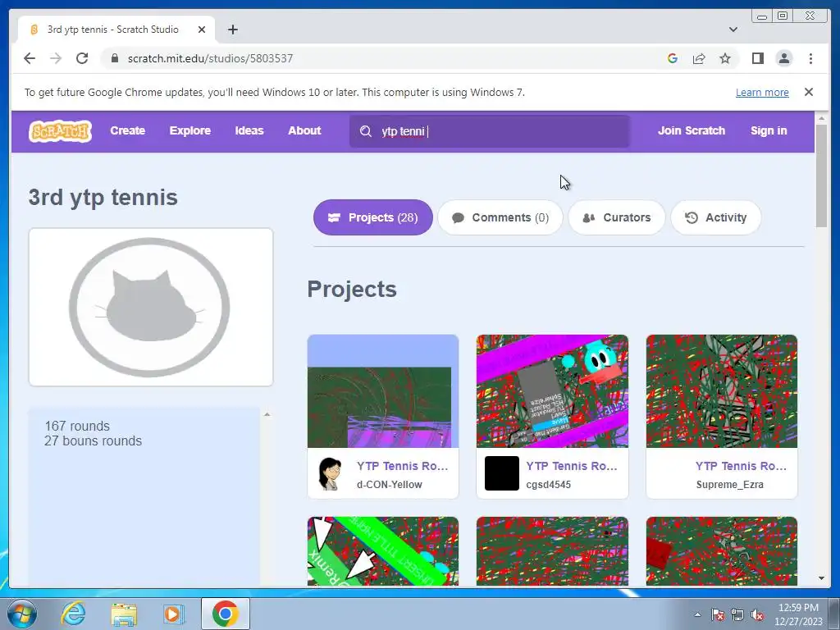The height and width of the screenshot is (630, 840).
Task: Show hidden tray icons arrow
Action: [697, 614]
